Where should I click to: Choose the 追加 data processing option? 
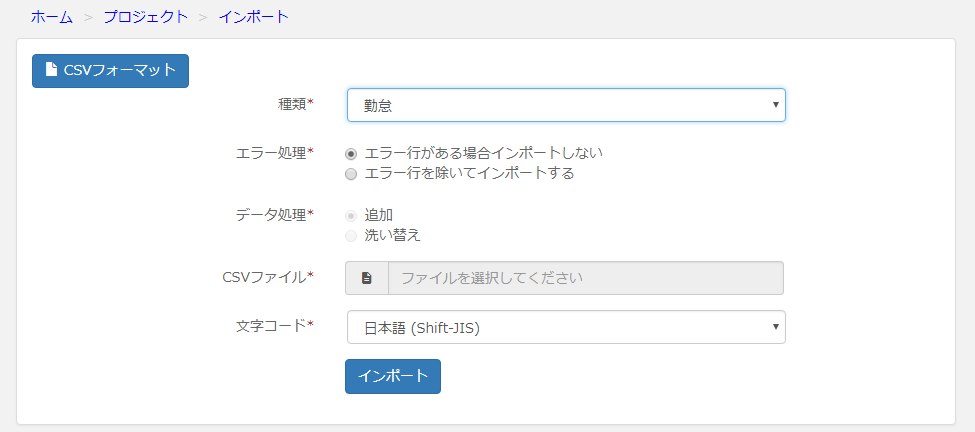351,216
